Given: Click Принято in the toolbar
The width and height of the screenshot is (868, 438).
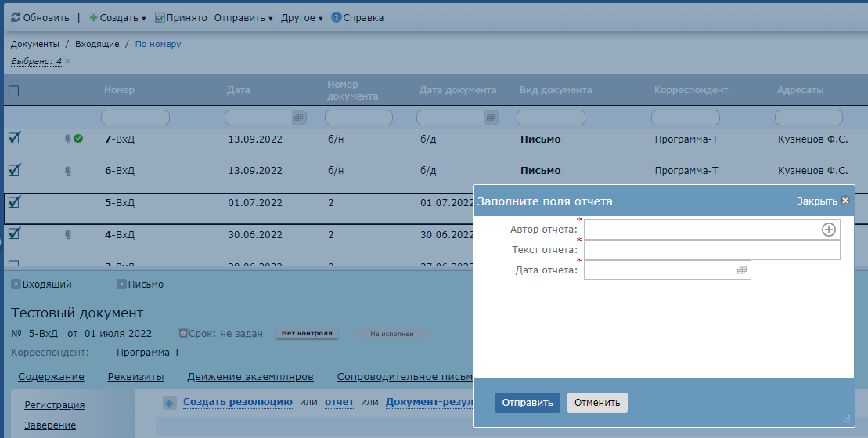Looking at the screenshot, I should coord(186,18).
